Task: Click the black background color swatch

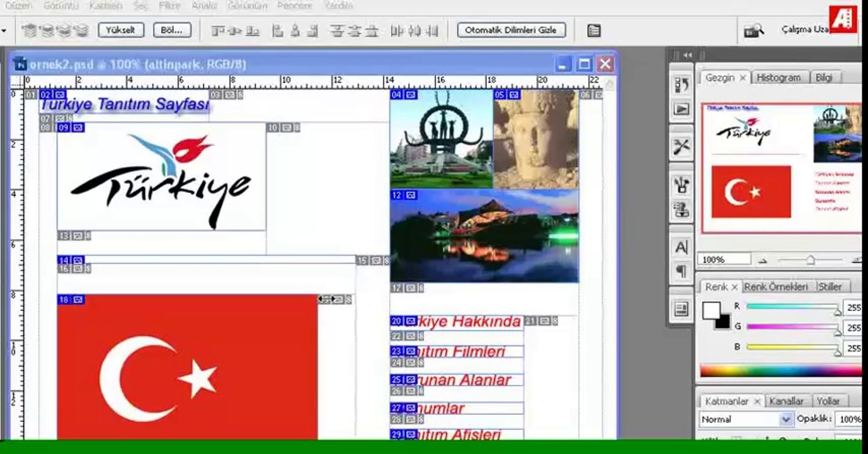Action: 724,323
